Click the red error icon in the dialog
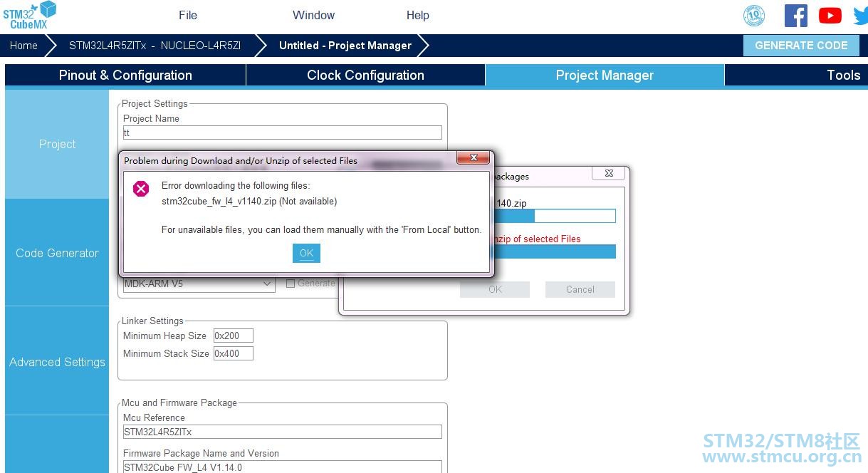The width and height of the screenshot is (868, 473). [141, 188]
